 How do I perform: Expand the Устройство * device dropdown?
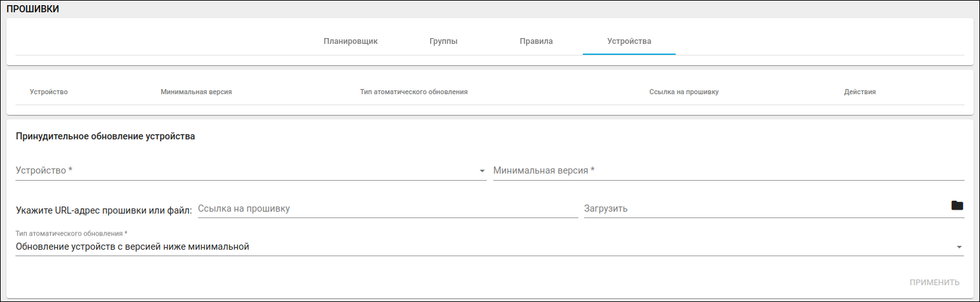[x=482, y=171]
